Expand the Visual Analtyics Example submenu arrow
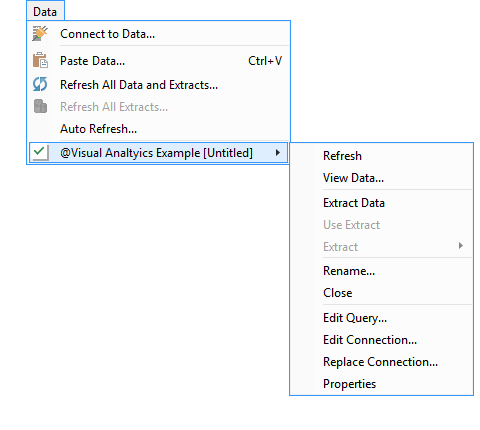The width and height of the screenshot is (480, 430). (x=277, y=153)
